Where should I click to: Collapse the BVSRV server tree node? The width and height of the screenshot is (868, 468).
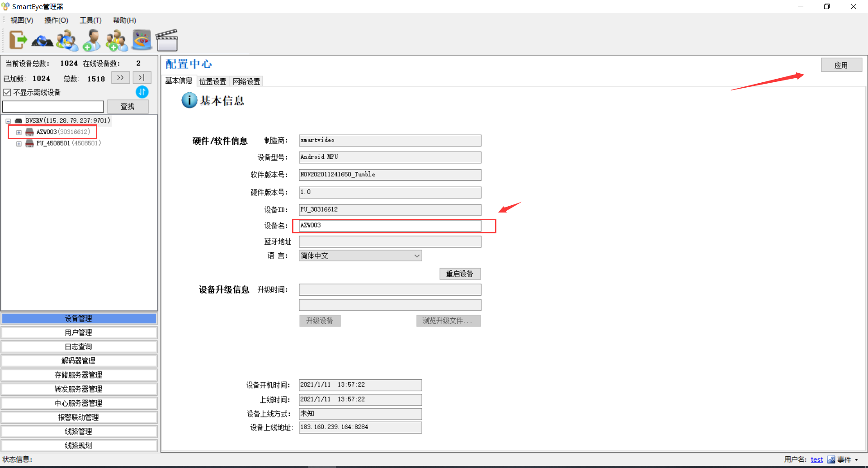[x=8, y=121]
